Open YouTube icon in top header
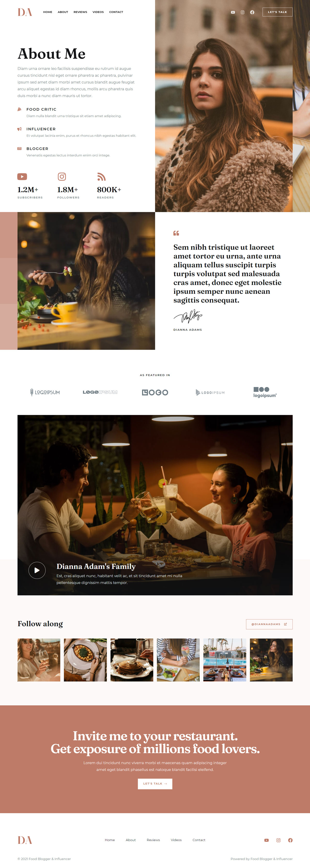This screenshot has height=868, width=310. pos(233,12)
